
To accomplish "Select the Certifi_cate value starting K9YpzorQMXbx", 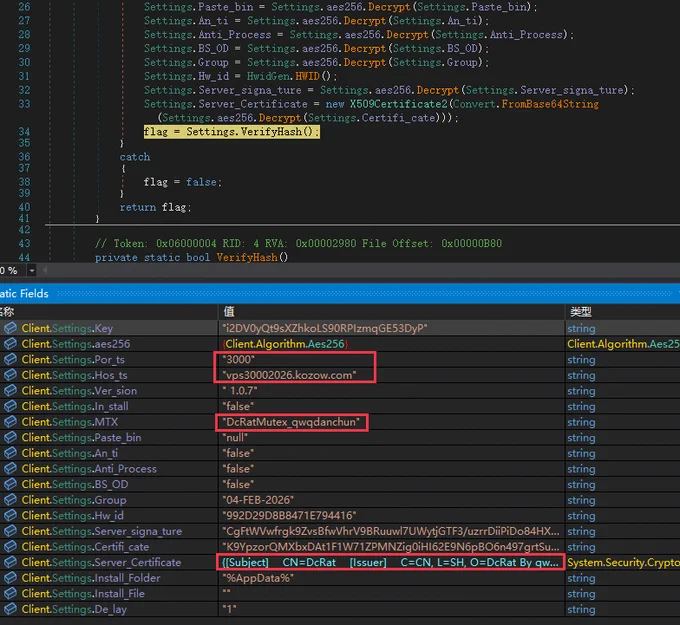I will [391, 547].
